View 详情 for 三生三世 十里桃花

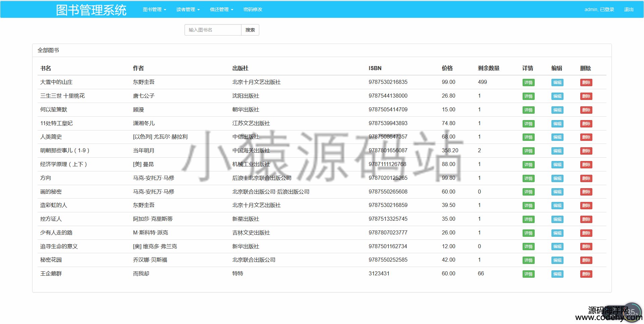[528, 96]
